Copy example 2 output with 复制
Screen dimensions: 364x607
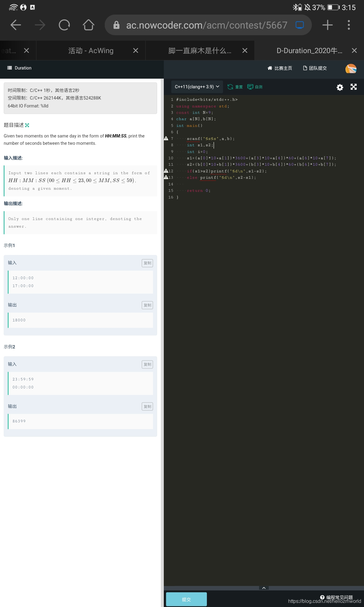(147, 407)
